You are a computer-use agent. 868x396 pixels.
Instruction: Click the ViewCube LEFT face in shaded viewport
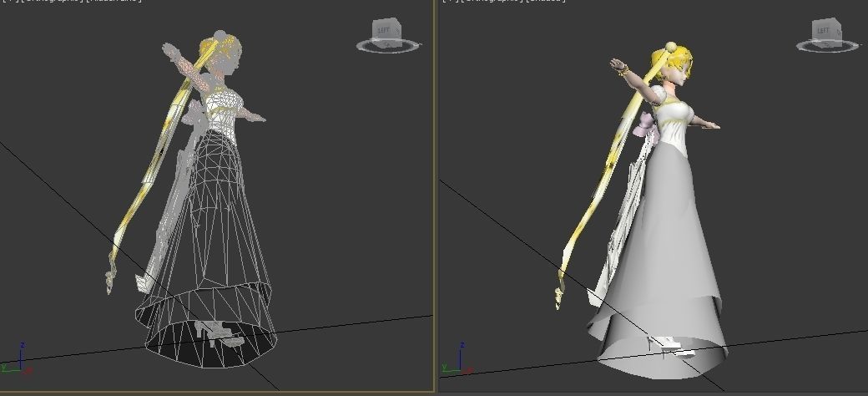825,30
